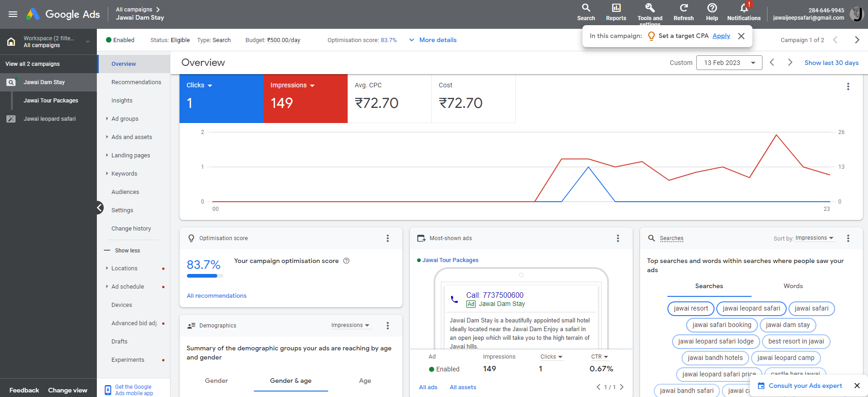Viewport: 868px width, 397px height.
Task: Open Most-shown ads card options menu
Action: pyautogui.click(x=618, y=238)
